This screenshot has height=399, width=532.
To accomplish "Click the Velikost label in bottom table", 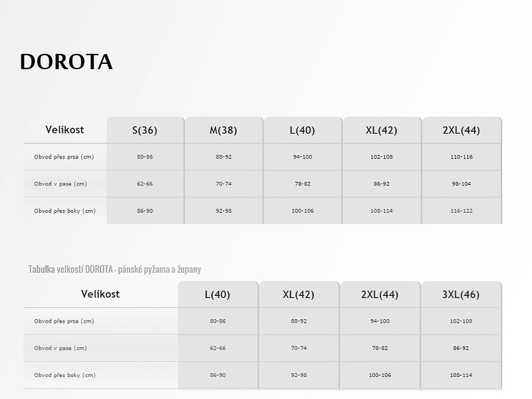I will pos(100,294).
